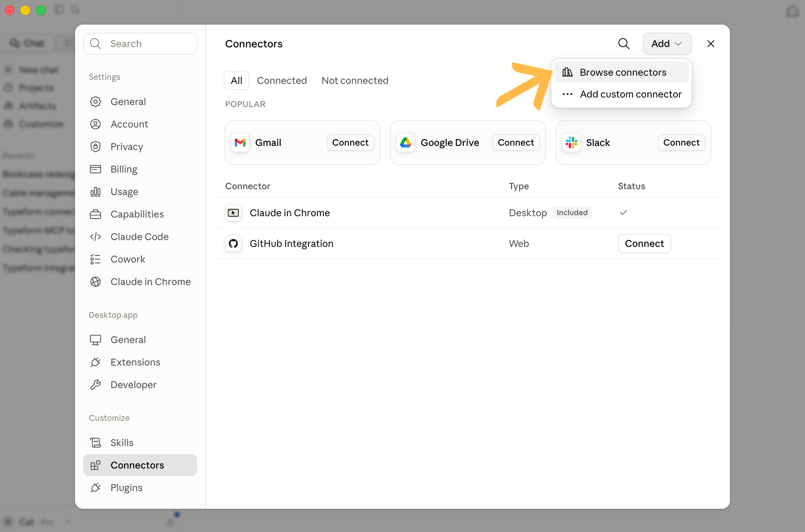Click the Extensions plug icon
Image resolution: width=805 pixels, height=532 pixels.
pos(96,362)
